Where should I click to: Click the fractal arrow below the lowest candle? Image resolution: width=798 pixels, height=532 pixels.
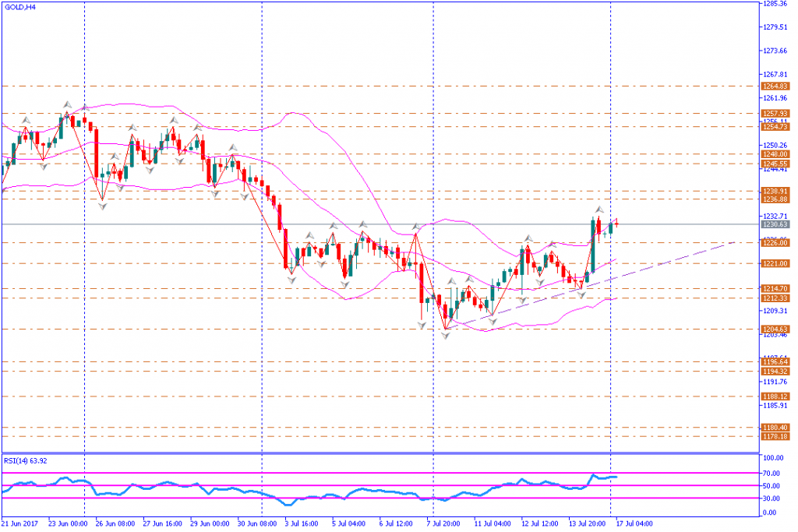(x=446, y=334)
